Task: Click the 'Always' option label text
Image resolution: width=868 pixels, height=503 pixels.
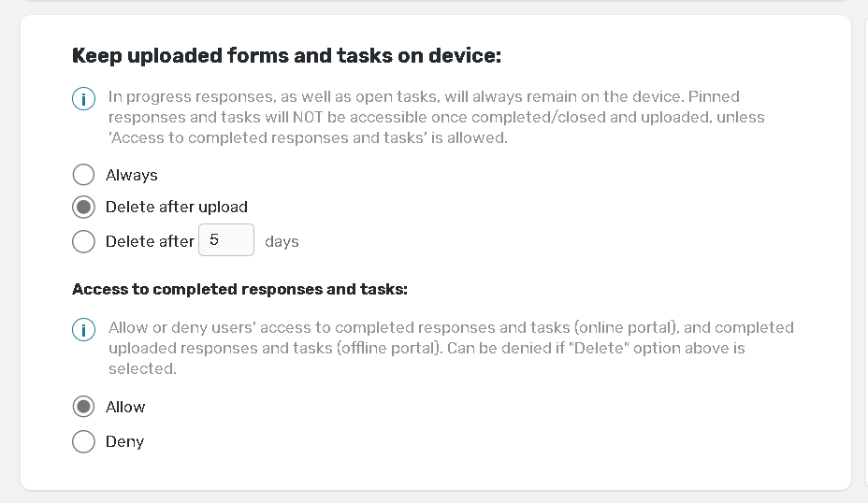Action: point(131,175)
